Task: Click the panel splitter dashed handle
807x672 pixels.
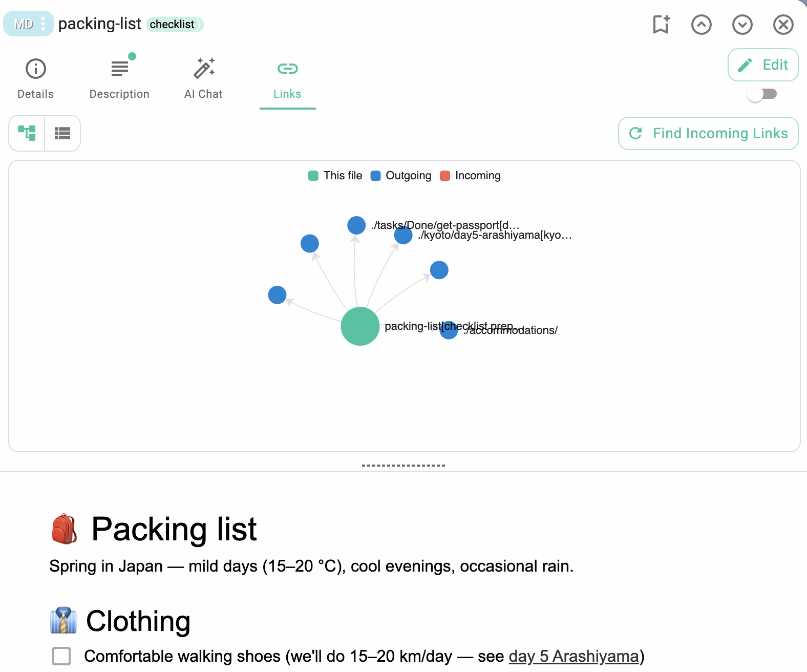Action: click(x=403, y=466)
